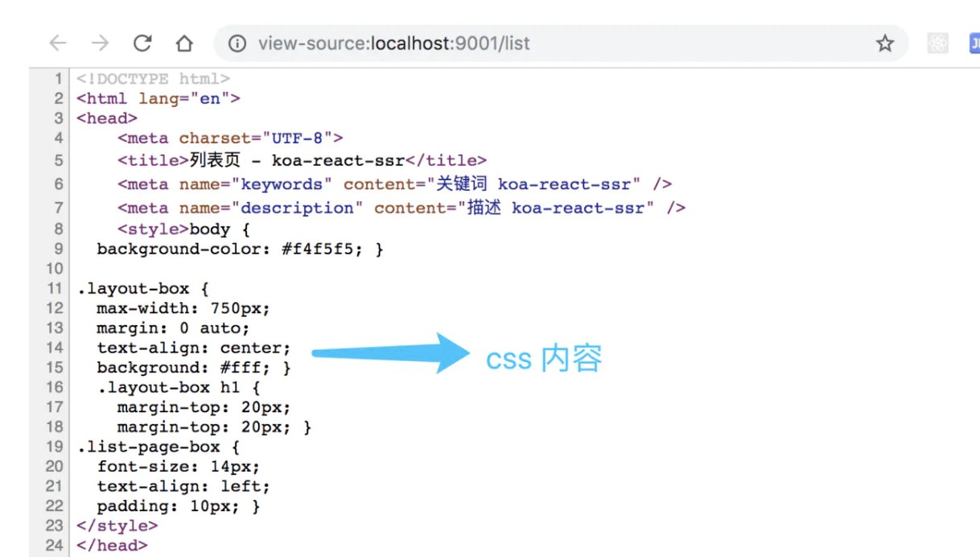Click line number 11 in the gutter
The image size is (980, 557).
tap(54, 288)
